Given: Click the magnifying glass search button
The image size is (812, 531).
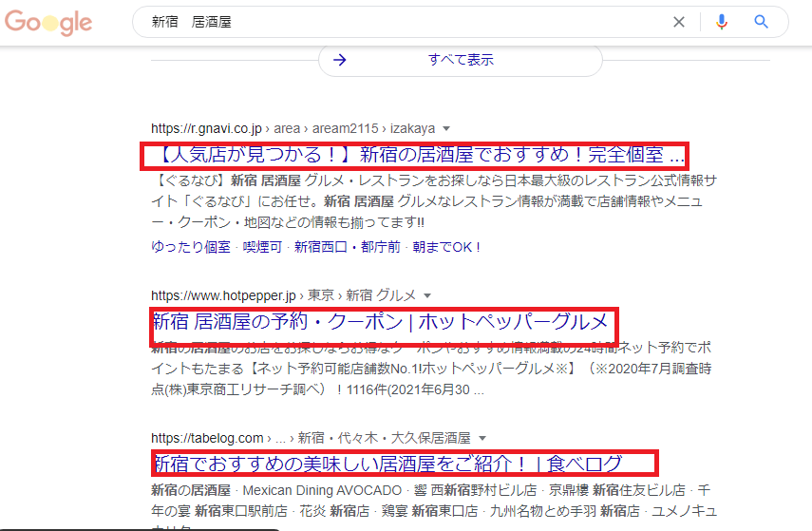Looking at the screenshot, I should pyautogui.click(x=761, y=22).
